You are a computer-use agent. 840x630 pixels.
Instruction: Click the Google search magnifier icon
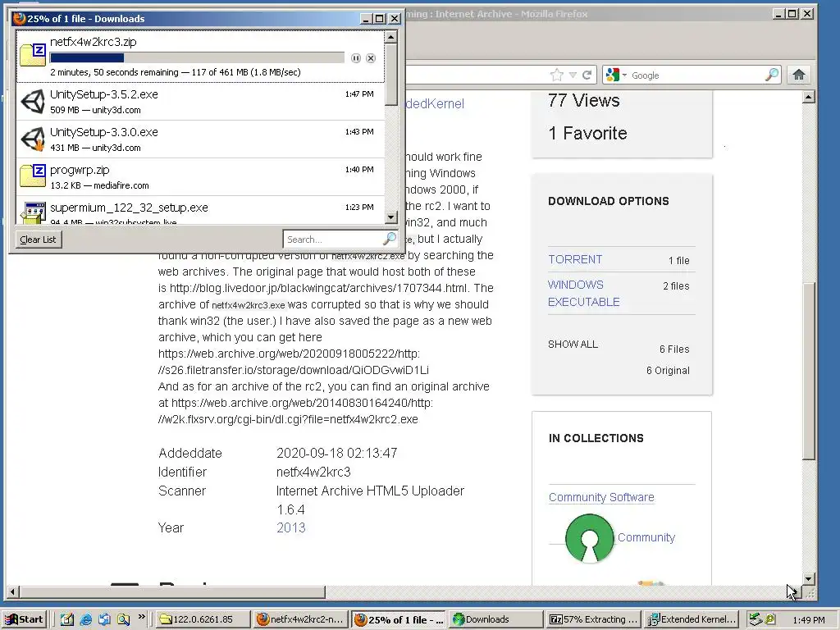point(771,75)
